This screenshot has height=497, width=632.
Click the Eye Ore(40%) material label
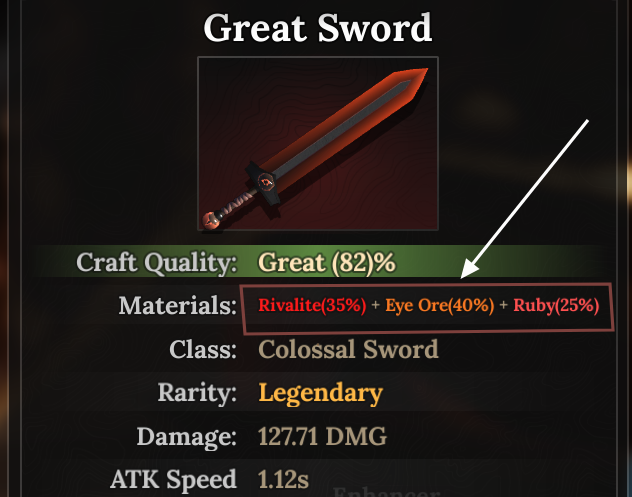(x=439, y=305)
